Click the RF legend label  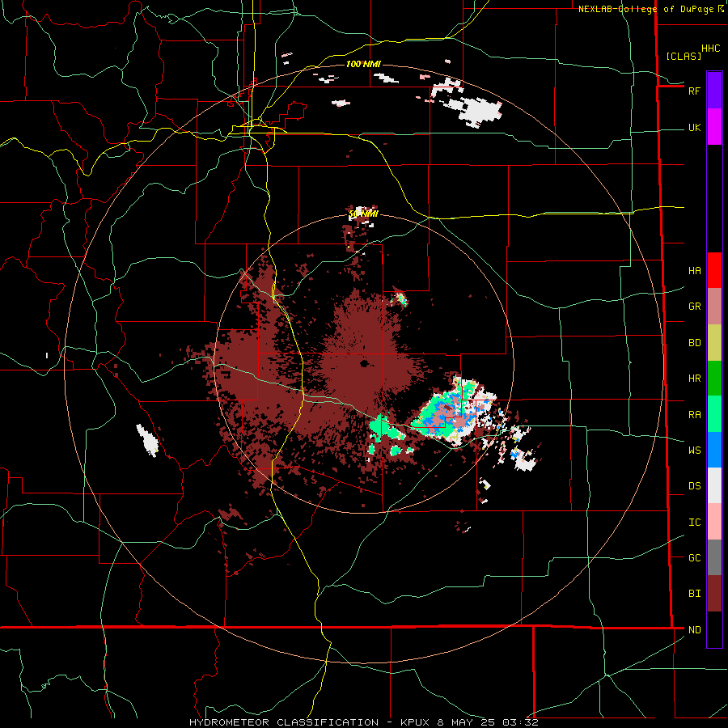click(694, 91)
